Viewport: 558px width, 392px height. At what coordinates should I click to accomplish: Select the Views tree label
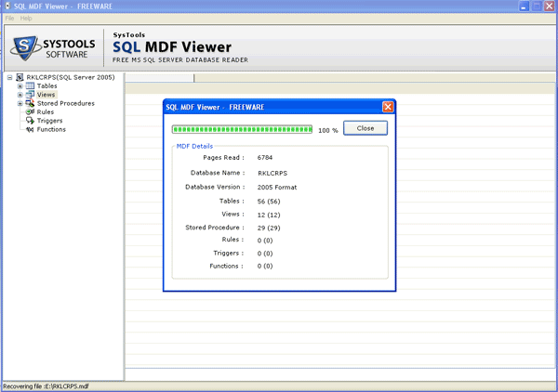click(46, 95)
